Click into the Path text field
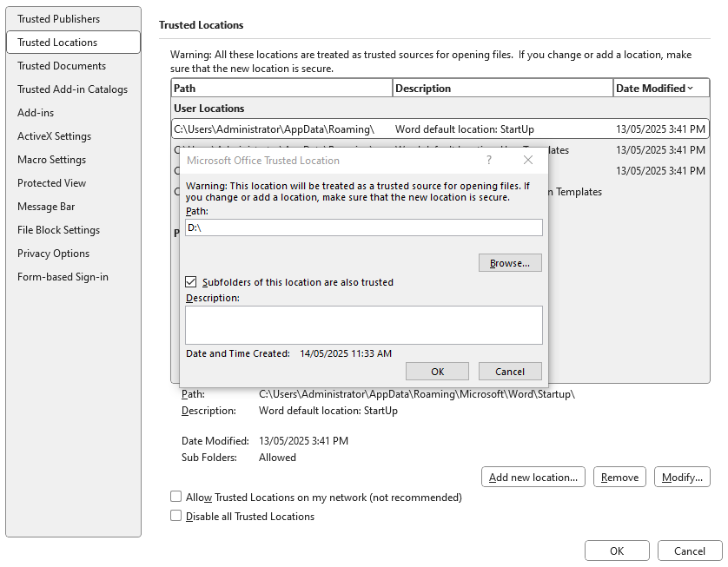The image size is (728, 567). [x=363, y=227]
